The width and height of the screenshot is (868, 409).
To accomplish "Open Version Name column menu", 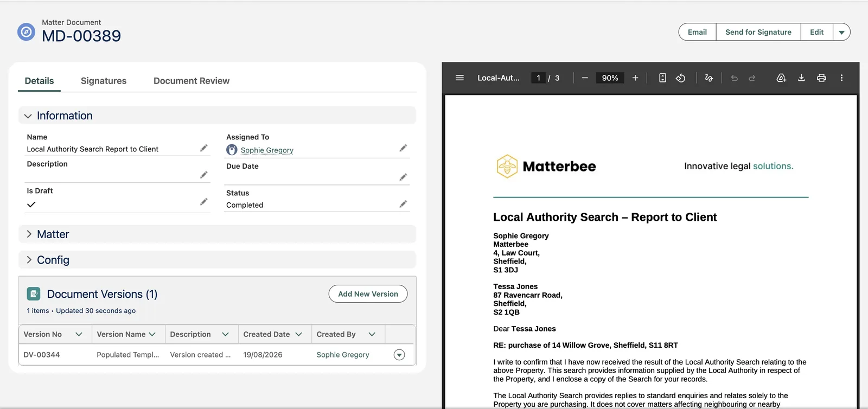I will 152,334.
